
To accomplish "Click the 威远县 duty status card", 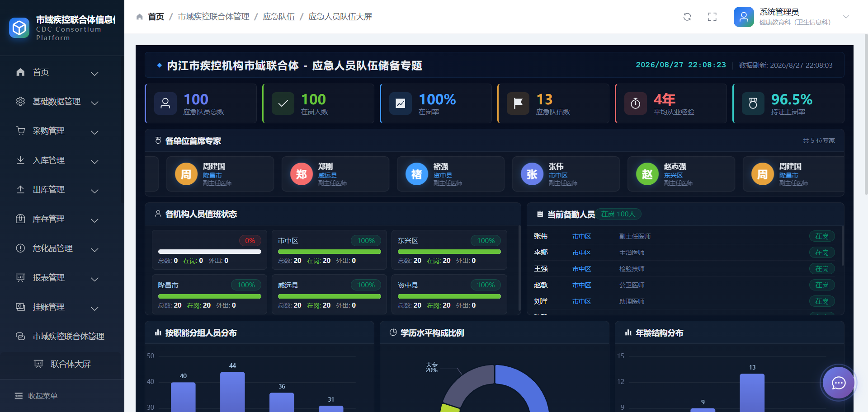I will tap(330, 295).
